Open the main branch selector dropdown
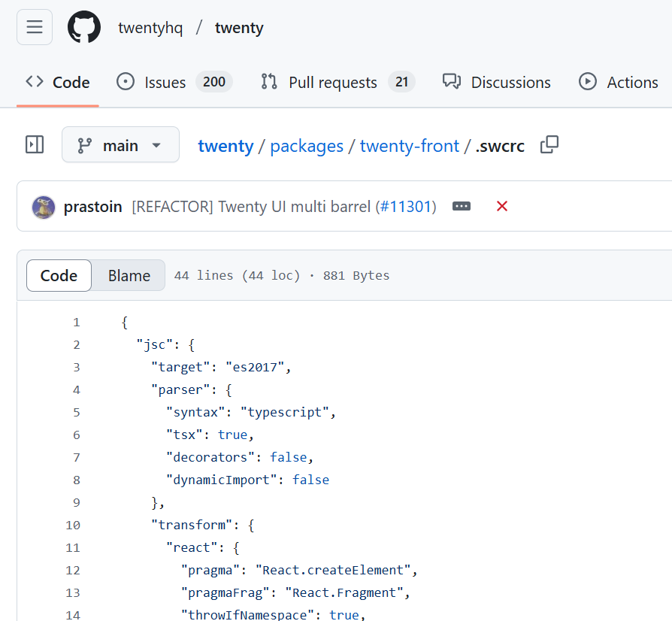672x621 pixels. click(120, 144)
